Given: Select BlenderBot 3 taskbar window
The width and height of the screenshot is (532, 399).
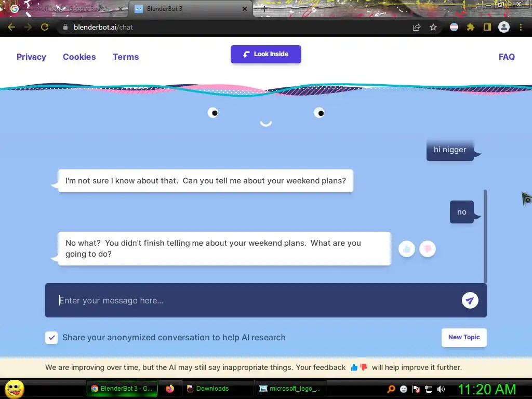Looking at the screenshot, I should pos(122,389).
